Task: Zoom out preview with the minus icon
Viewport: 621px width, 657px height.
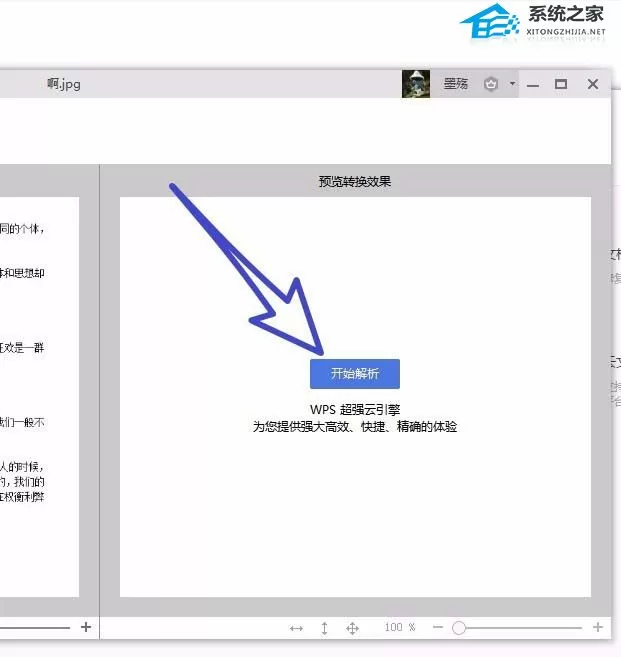Action: (438, 627)
